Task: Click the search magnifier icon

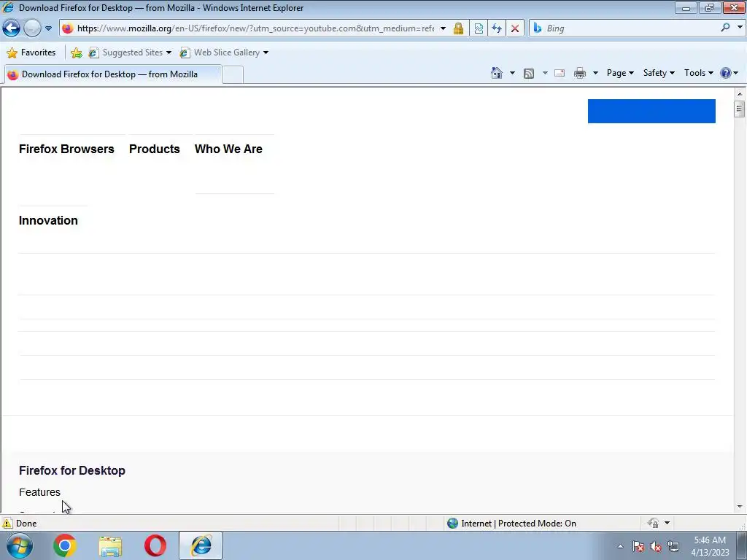Action: [x=725, y=28]
